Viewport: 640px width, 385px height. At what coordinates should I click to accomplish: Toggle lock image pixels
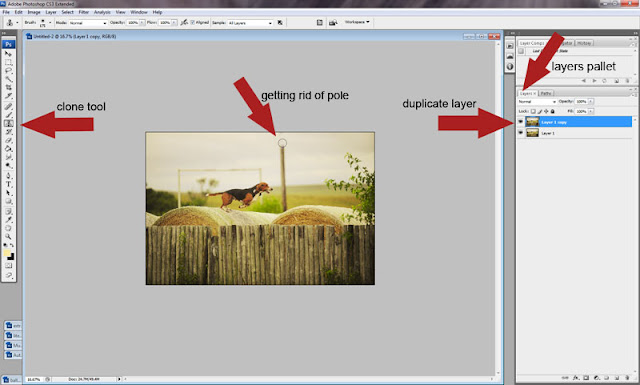click(540, 111)
